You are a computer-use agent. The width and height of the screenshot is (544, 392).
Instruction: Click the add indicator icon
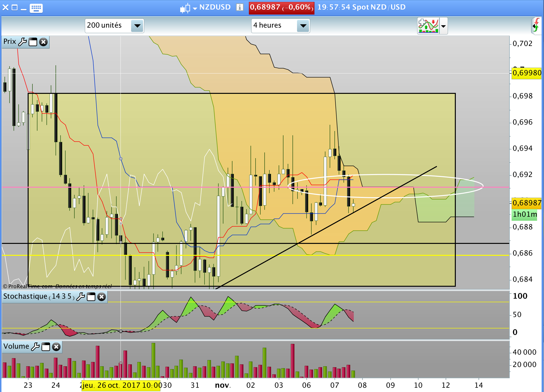click(x=428, y=26)
